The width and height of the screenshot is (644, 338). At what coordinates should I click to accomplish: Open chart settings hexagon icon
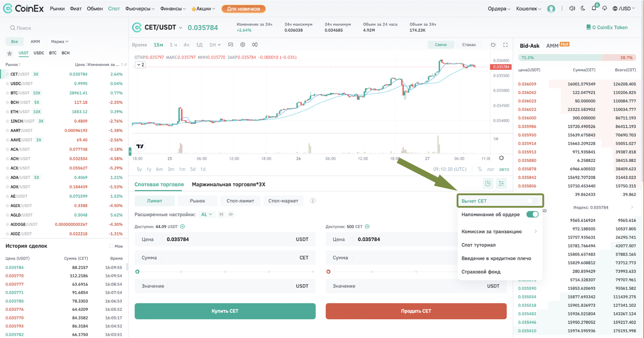(243, 45)
